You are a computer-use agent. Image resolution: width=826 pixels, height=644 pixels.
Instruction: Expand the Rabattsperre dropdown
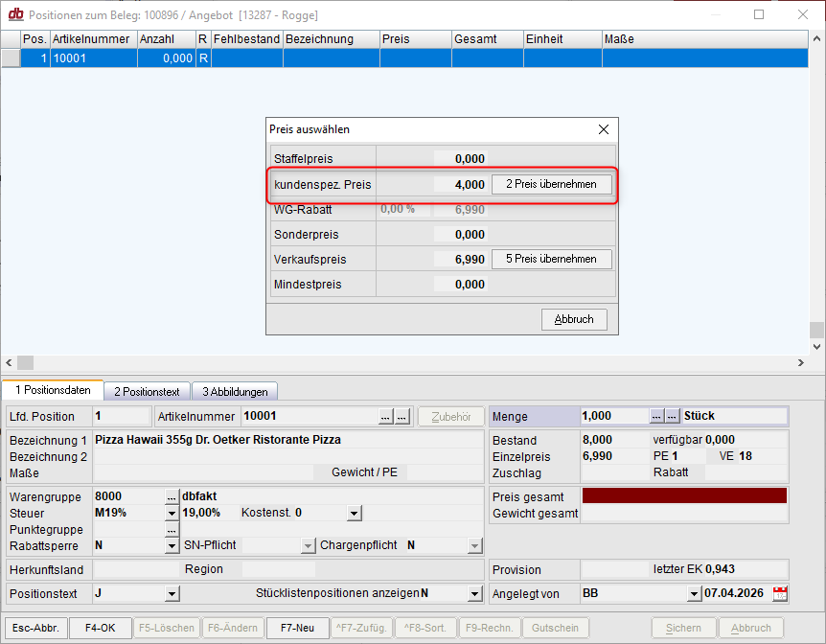pyautogui.click(x=172, y=545)
